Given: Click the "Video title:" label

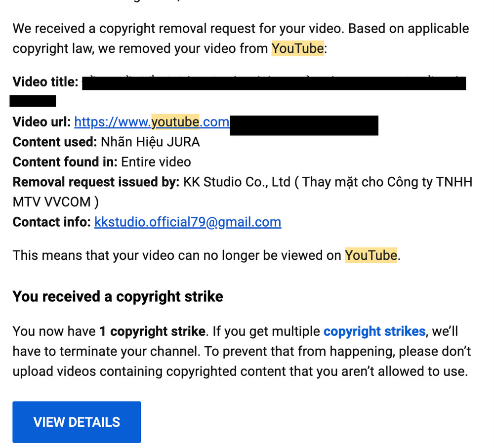Looking at the screenshot, I should coord(45,82).
